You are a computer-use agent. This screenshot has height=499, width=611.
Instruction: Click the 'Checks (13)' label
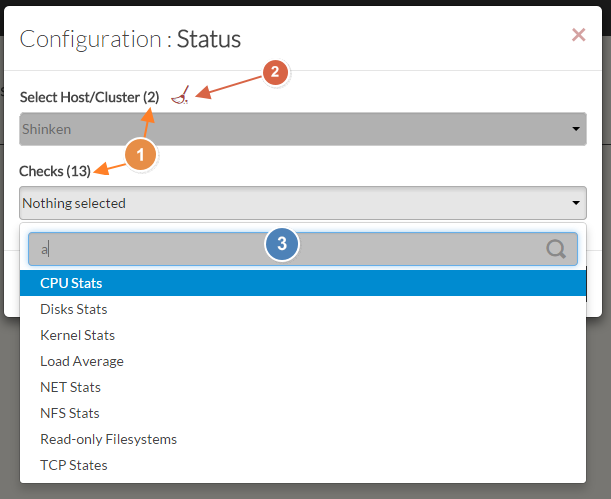(x=55, y=171)
